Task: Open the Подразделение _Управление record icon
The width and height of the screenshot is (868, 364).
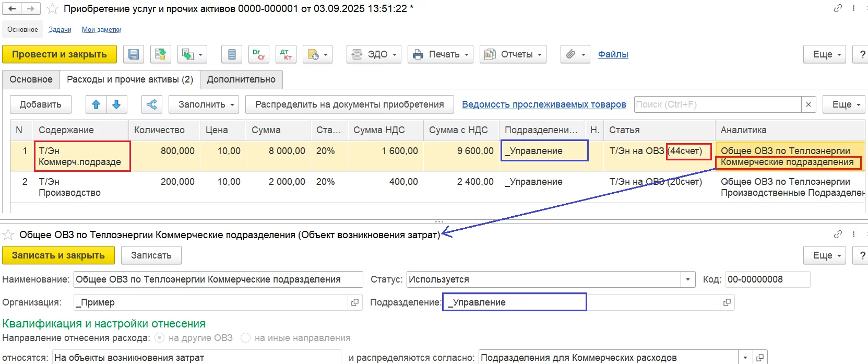Action: click(727, 302)
